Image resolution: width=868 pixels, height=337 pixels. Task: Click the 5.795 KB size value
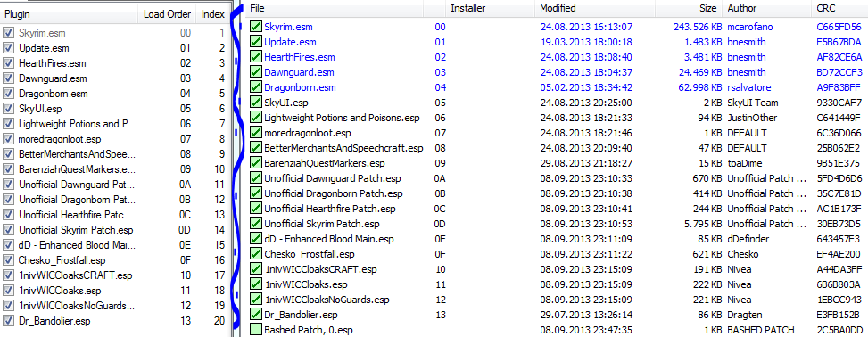pos(702,224)
